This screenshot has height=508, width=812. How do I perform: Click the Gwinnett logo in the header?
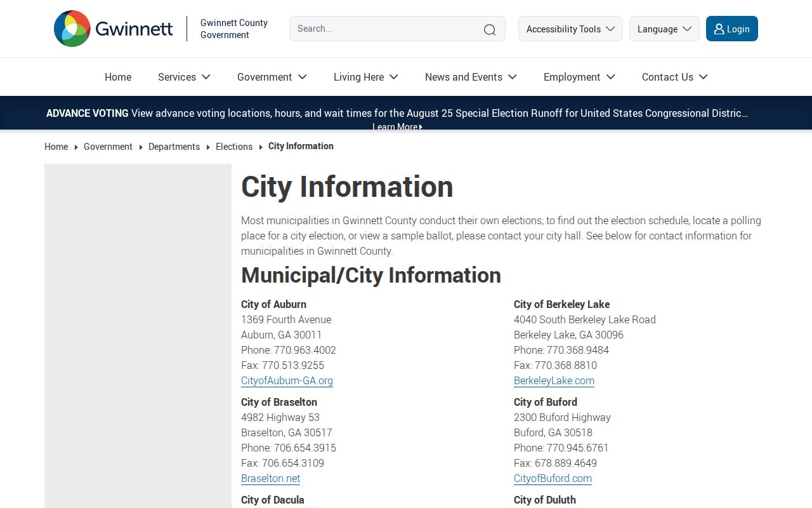[x=114, y=29]
